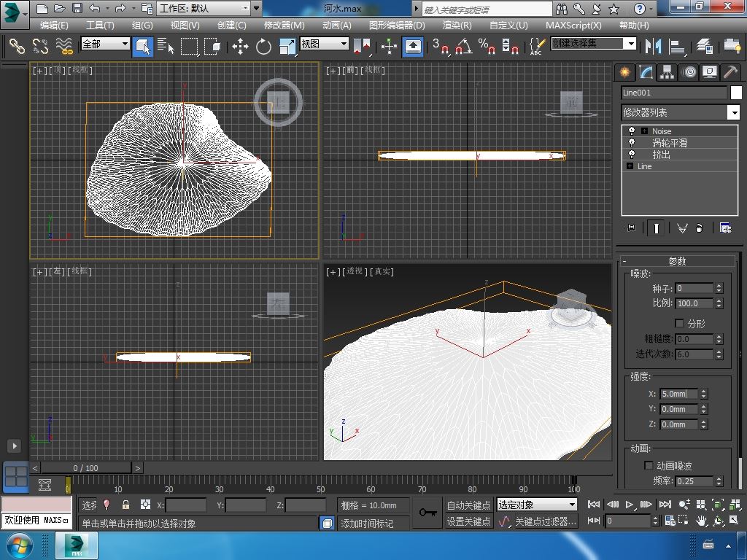This screenshot has width=747, height=560.
Task: Open the Windows Start menu
Action: (x=19, y=545)
